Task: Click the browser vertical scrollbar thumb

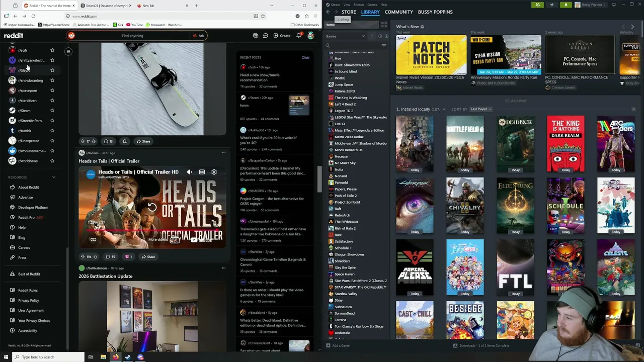Action: 319,178
